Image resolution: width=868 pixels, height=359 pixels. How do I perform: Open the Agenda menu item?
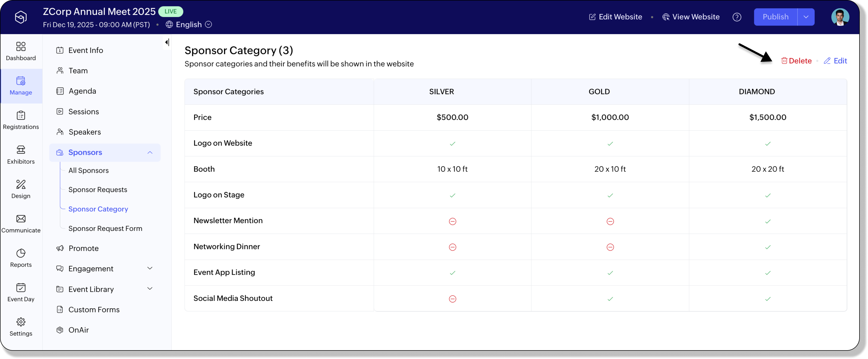pos(82,91)
